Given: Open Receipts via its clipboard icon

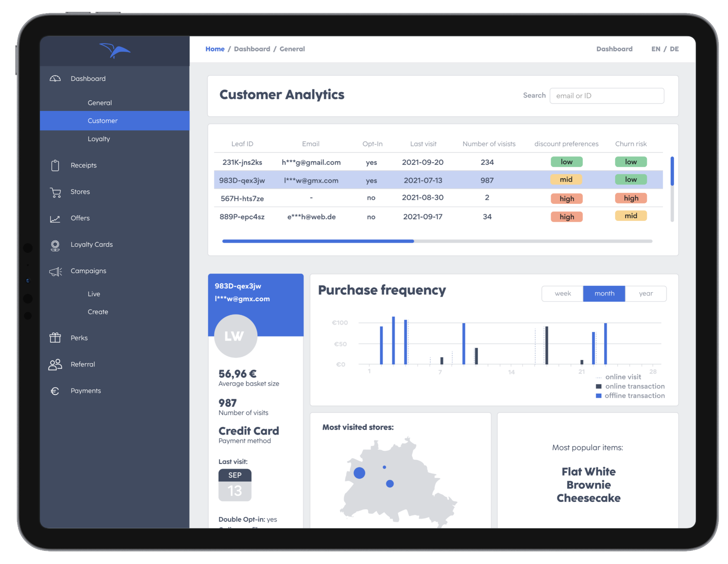Looking at the screenshot, I should pyautogui.click(x=55, y=165).
